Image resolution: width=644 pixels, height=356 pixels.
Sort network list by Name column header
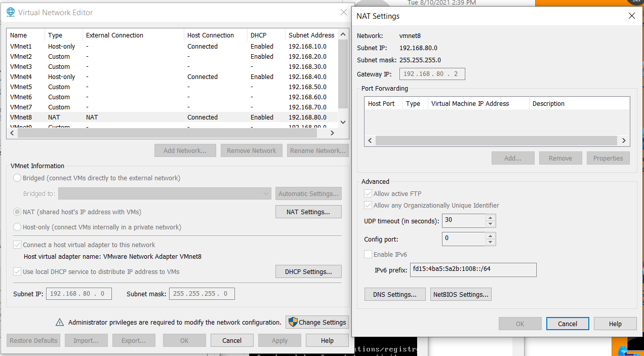(26, 35)
